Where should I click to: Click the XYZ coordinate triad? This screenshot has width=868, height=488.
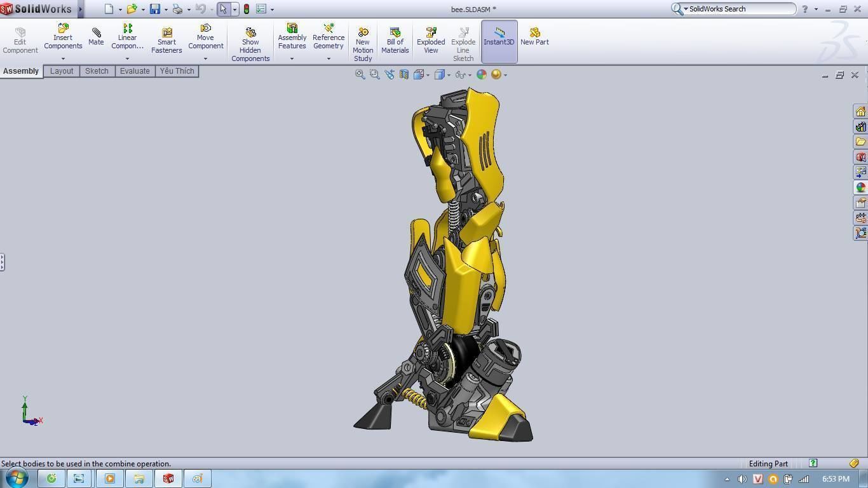(x=31, y=411)
